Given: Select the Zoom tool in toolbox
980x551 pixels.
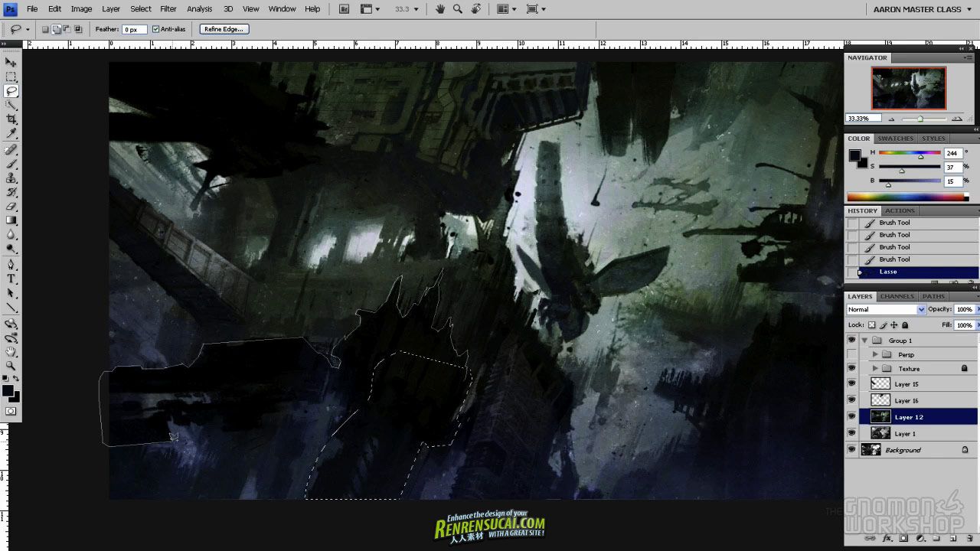Looking at the screenshot, I should [x=11, y=366].
